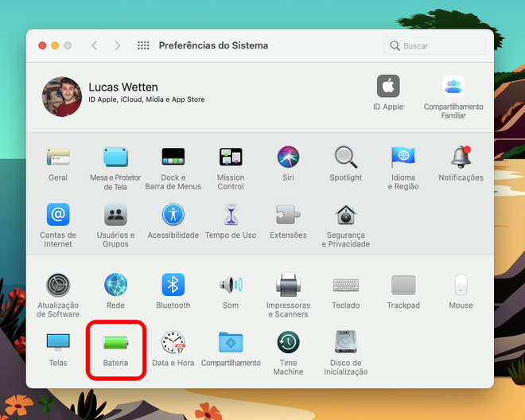Click the back navigation arrow
The width and height of the screenshot is (525, 420).
95,45
